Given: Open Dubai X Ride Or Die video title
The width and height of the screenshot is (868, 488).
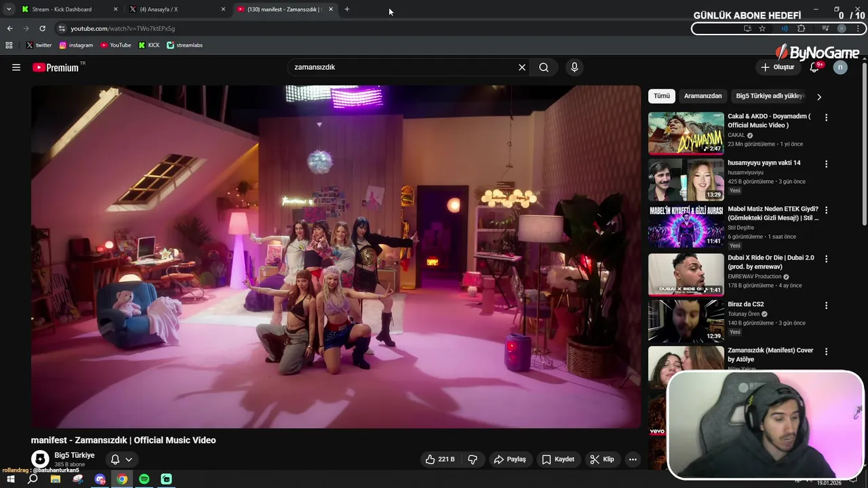Looking at the screenshot, I should [x=771, y=262].
